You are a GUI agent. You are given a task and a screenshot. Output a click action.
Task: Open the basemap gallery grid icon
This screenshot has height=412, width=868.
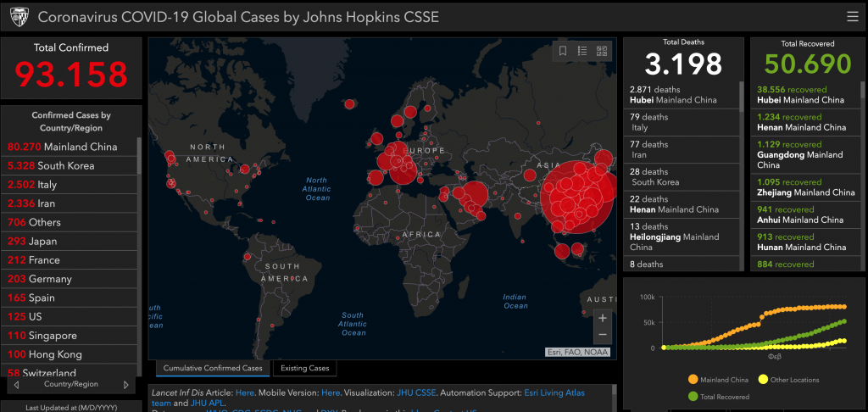(602, 52)
